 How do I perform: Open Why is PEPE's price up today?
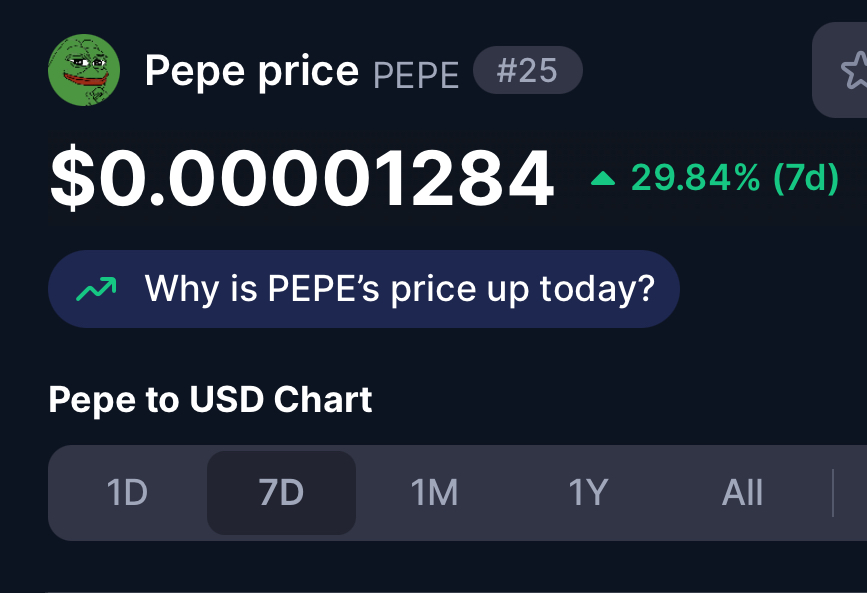point(364,289)
